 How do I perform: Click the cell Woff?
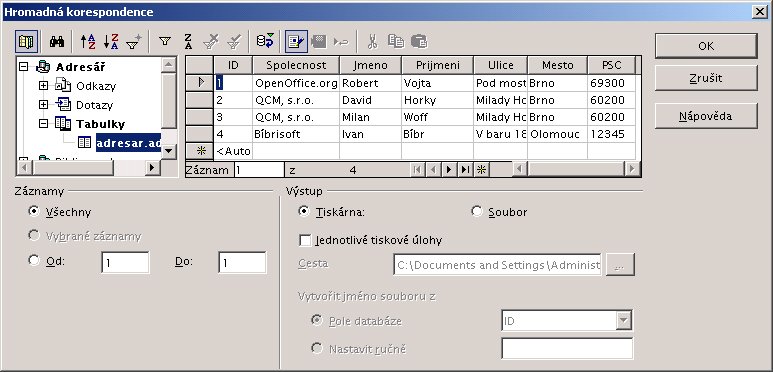pos(437,117)
